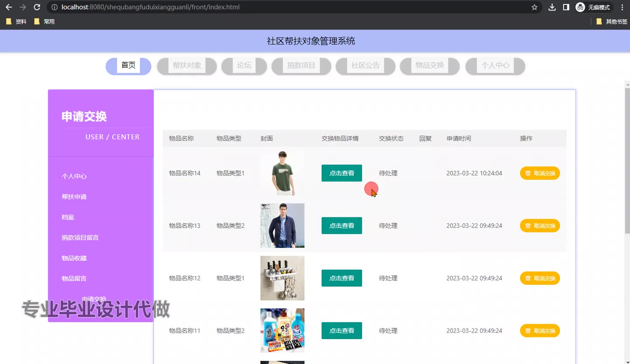Cancel the exchange for 物品名称11
This screenshot has width=630, height=364.
pos(540,331)
